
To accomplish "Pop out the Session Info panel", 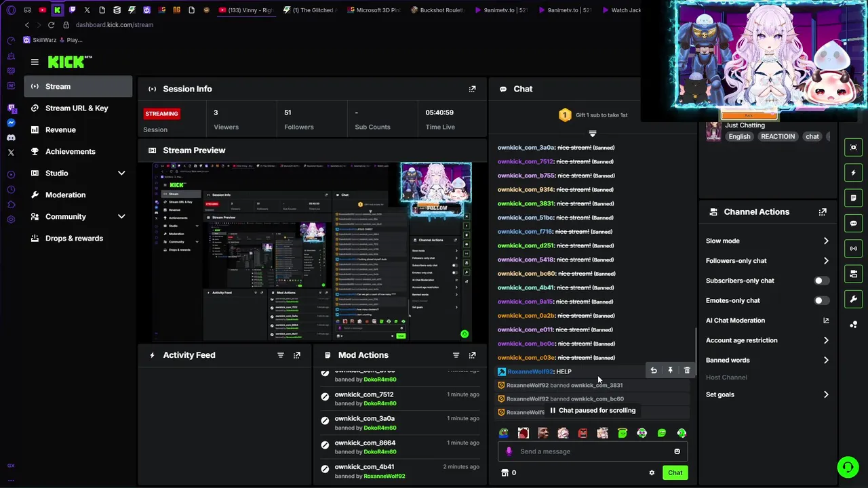I will coord(472,89).
